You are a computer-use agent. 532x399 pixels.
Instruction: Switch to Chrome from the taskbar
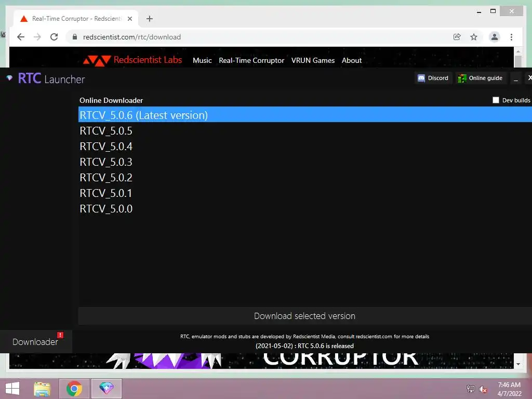[74, 389]
